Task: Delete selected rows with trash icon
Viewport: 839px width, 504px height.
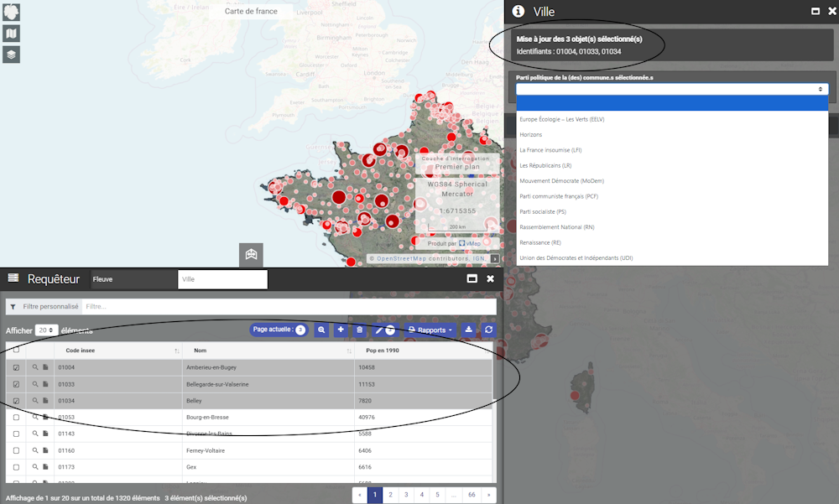Action: pos(360,330)
